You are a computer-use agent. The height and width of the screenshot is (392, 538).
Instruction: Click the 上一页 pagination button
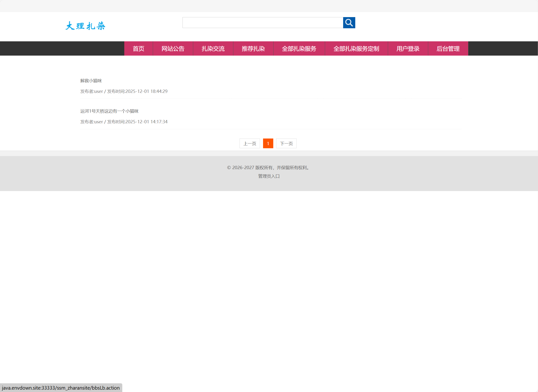pos(250,143)
